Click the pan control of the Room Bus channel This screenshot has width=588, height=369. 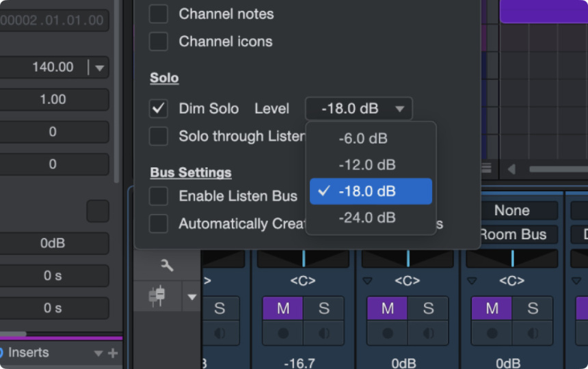pyautogui.click(x=512, y=259)
